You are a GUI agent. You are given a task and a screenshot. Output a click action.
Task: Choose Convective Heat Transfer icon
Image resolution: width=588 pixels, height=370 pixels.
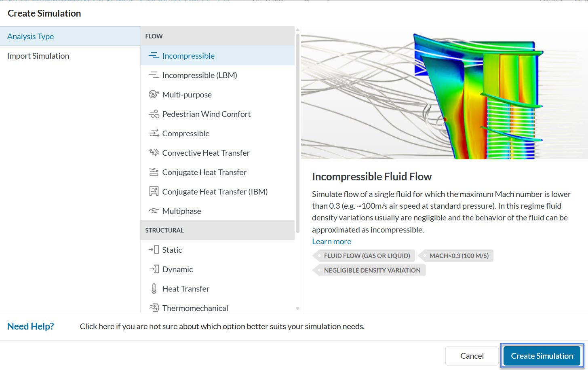[154, 153]
